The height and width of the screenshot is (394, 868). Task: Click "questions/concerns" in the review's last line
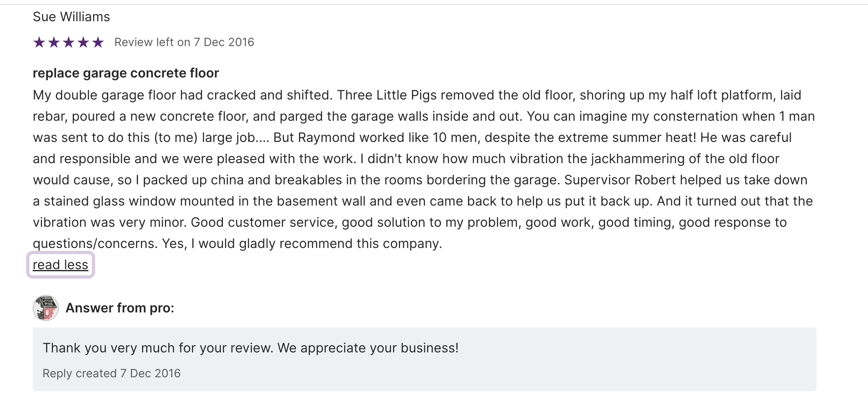click(95, 244)
